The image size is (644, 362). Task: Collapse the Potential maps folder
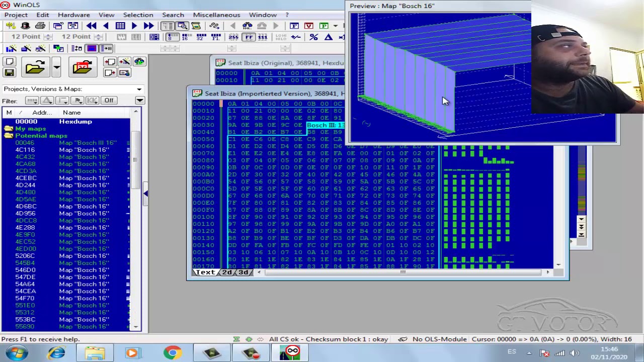click(9, 136)
